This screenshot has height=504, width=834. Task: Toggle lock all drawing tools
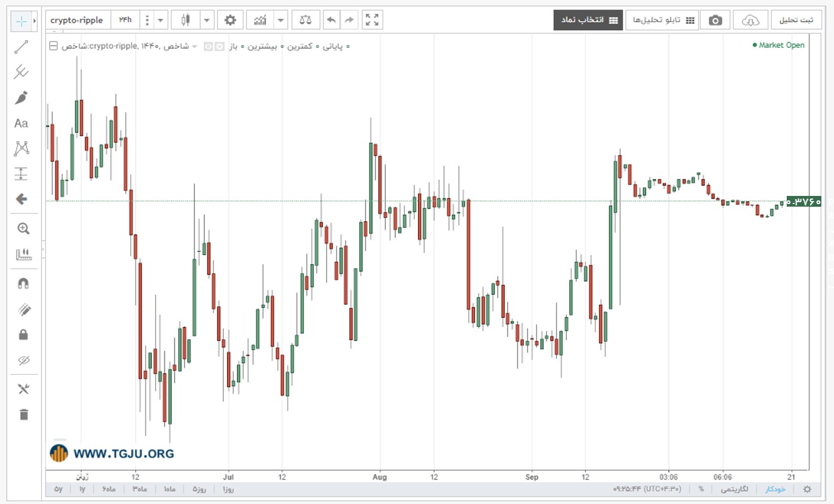23,335
